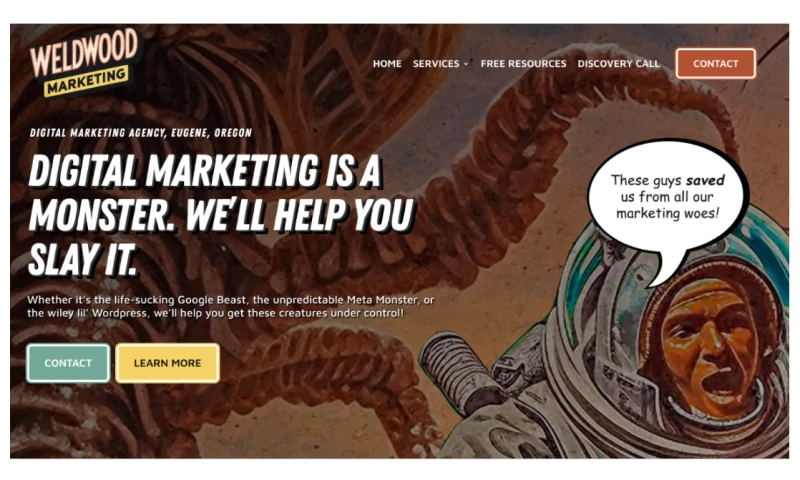Click the yellow Marketing badge in the logo

(x=86, y=81)
